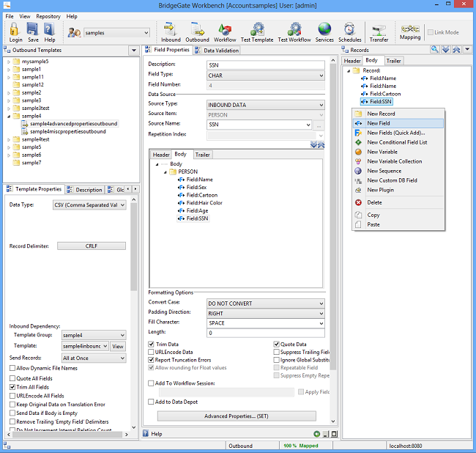Click the Login toolbar icon
Viewport: 476px width, 453px height.
coord(15,32)
